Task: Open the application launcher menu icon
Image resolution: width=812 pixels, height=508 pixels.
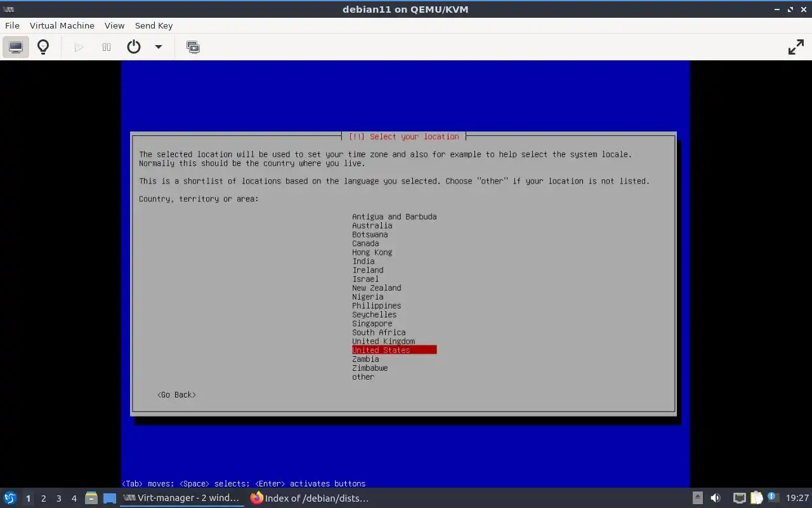Action: [10, 498]
